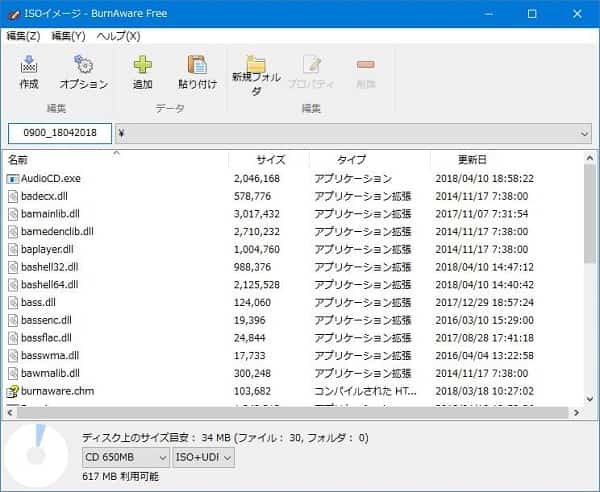This screenshot has height=492, width=600.
Task: Select the baplayer.dll file name
Action: coord(47,249)
